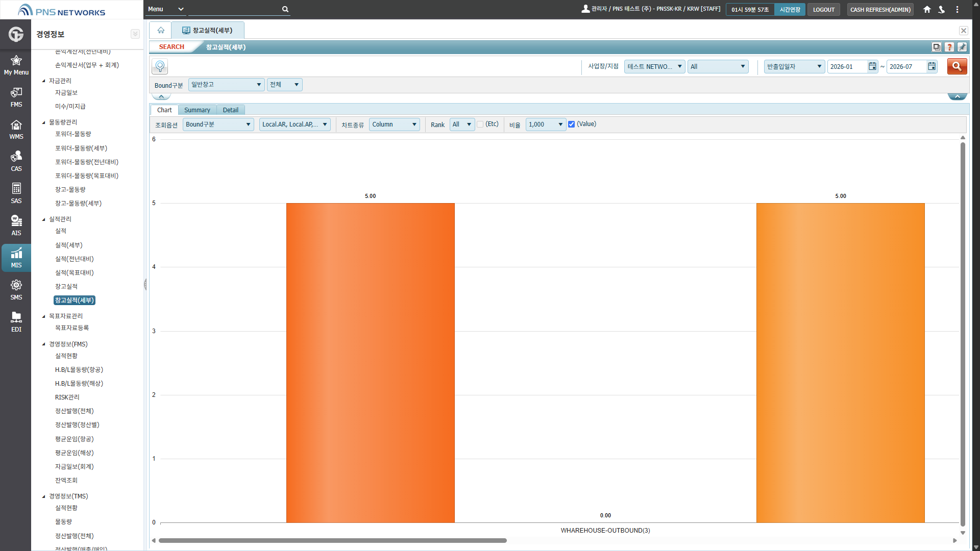Click the chart vertical scrollbar
Screen dimensions: 980x551
click(963, 334)
